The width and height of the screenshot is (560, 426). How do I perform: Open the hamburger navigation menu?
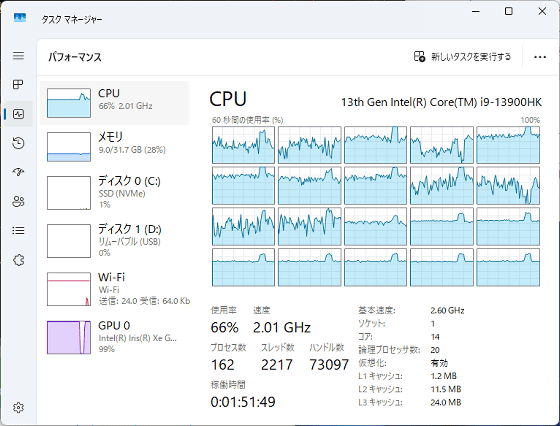point(18,56)
